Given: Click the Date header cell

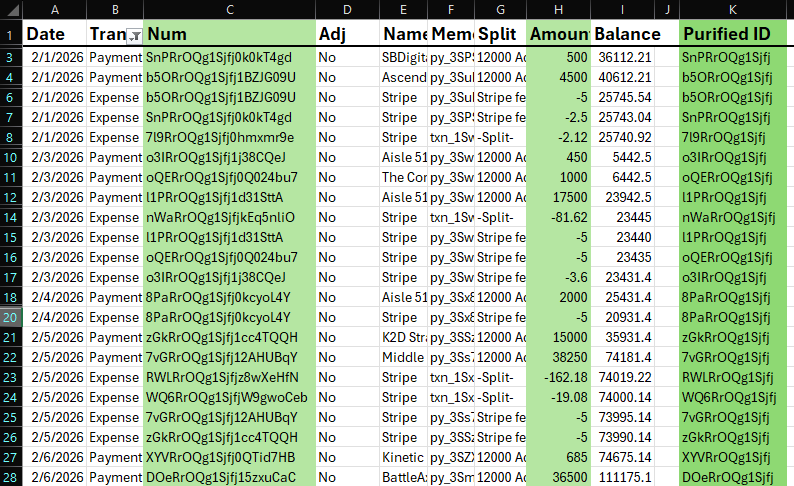Looking at the screenshot, I should point(54,34).
